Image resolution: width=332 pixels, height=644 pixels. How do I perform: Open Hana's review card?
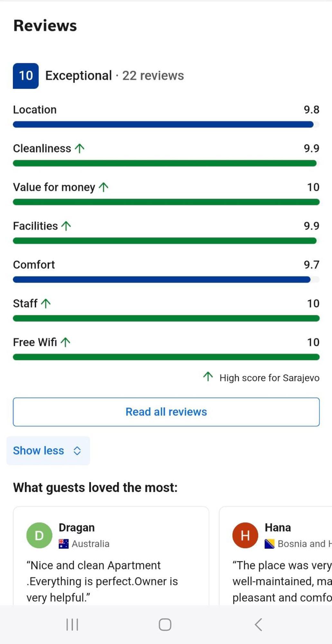coord(276,556)
